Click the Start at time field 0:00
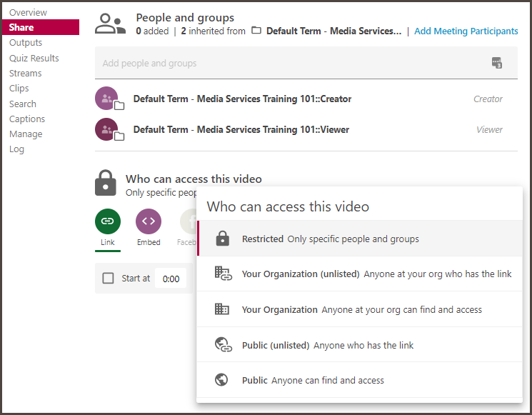The height and width of the screenshot is (415, 532). (171, 279)
